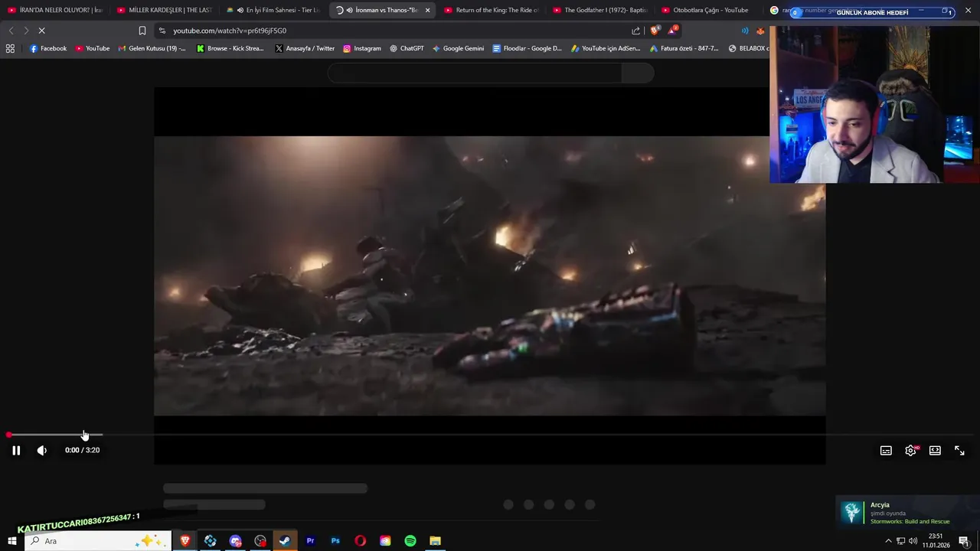Image resolution: width=980 pixels, height=551 pixels.
Task: Open the Arcyia Steam friend notification
Action: pos(907,513)
